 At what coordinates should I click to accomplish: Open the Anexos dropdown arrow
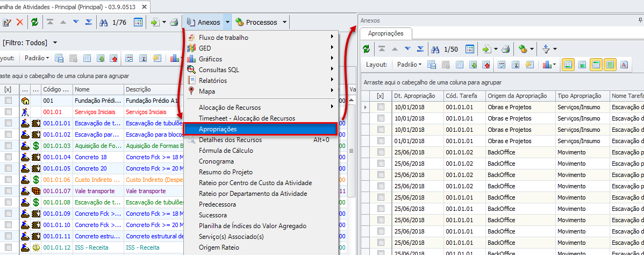227,22
